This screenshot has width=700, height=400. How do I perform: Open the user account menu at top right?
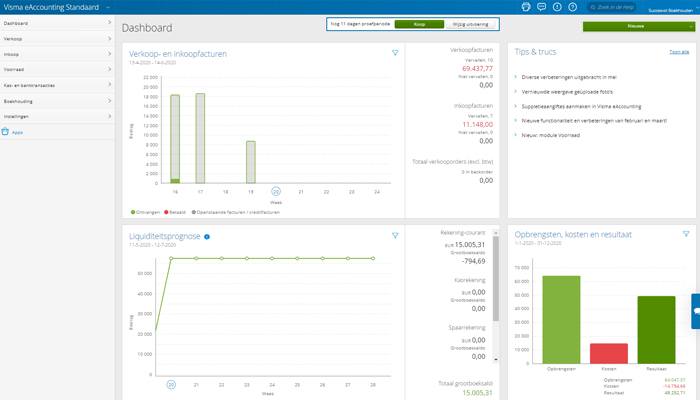(x=671, y=10)
